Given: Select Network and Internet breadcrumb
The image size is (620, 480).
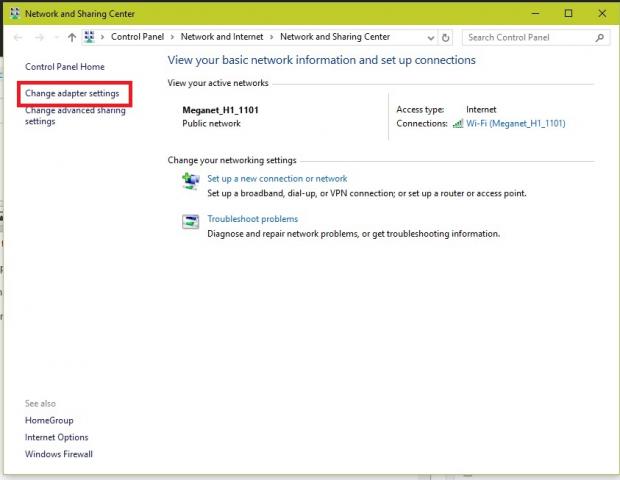Looking at the screenshot, I should (x=222, y=38).
